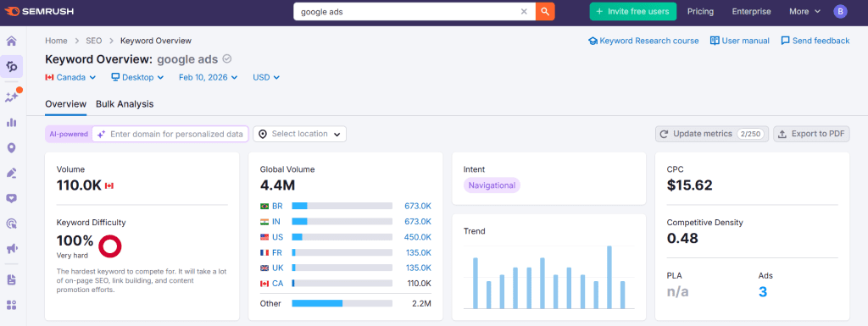Click Keyword Difficulty red donut chart

point(109,246)
